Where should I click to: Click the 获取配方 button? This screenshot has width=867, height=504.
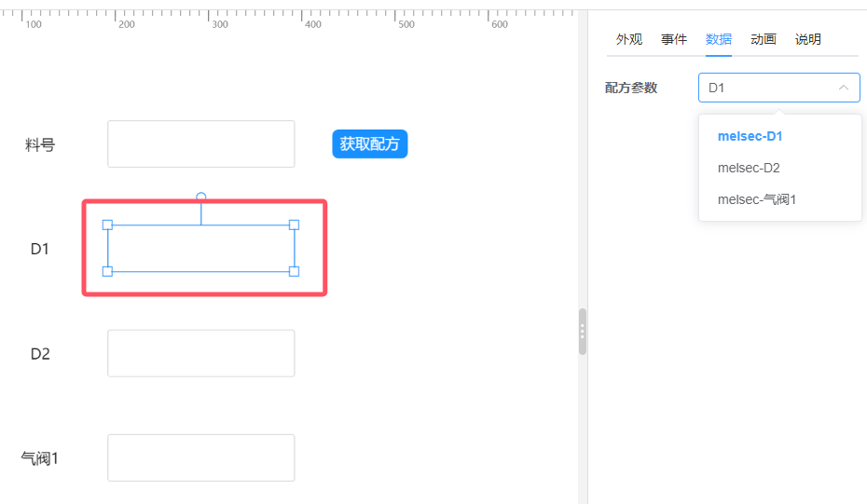(x=370, y=143)
